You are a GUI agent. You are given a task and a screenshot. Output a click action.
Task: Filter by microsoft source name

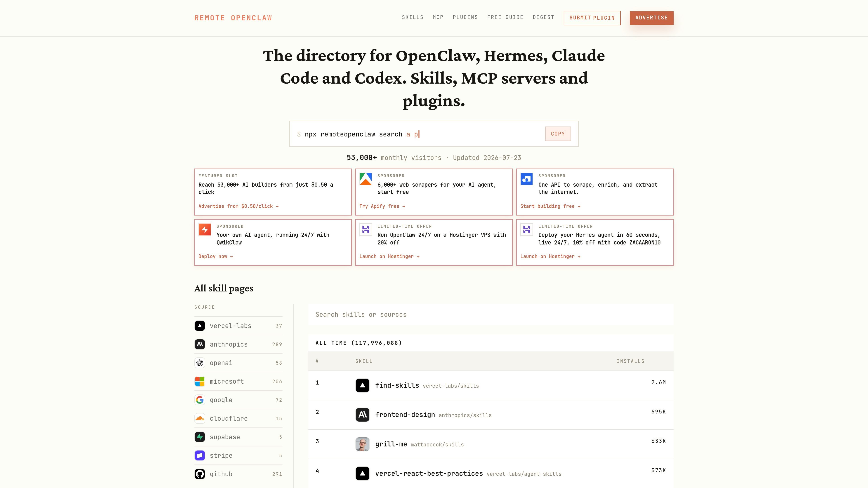coord(227,381)
